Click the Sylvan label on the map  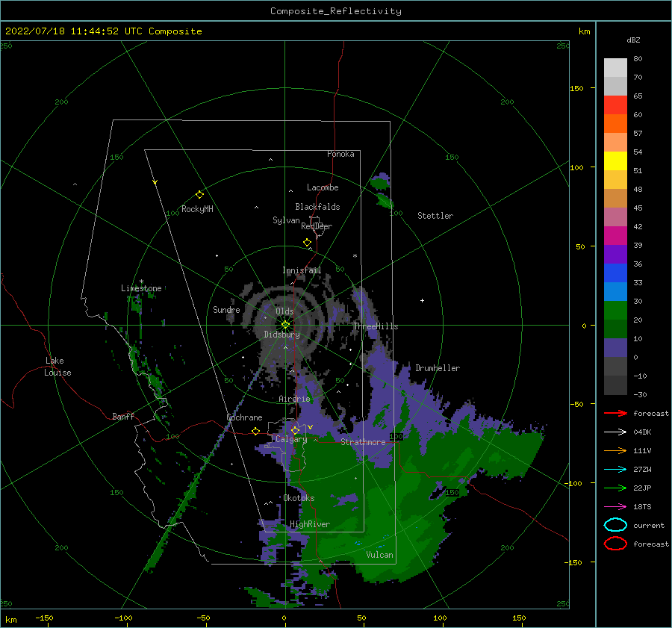(286, 220)
